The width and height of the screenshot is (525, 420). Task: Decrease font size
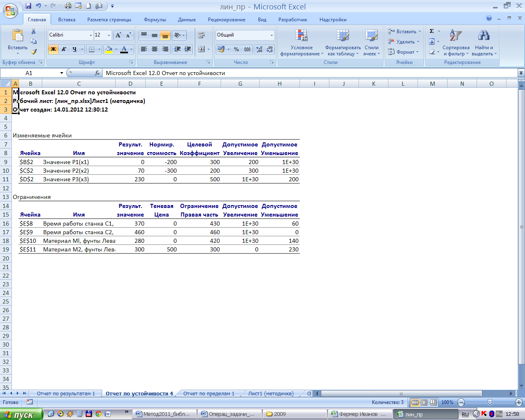(128, 35)
